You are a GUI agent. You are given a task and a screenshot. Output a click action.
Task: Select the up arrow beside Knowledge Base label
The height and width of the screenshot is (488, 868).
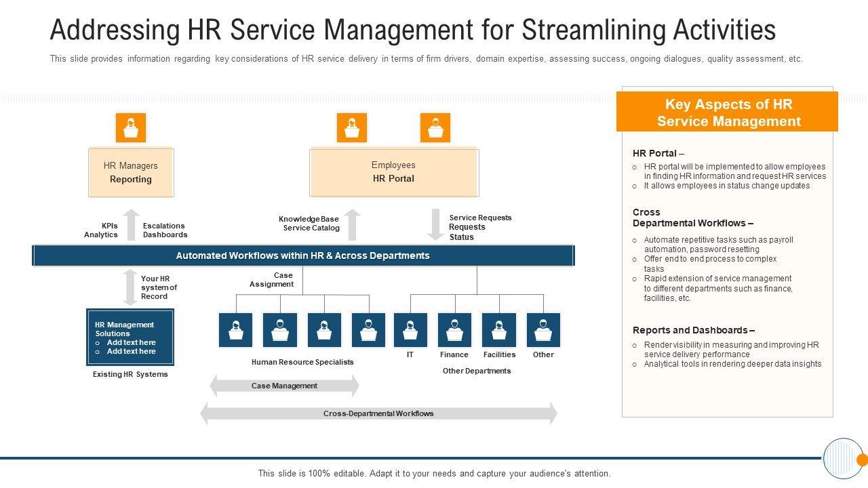pyautogui.click(x=352, y=224)
